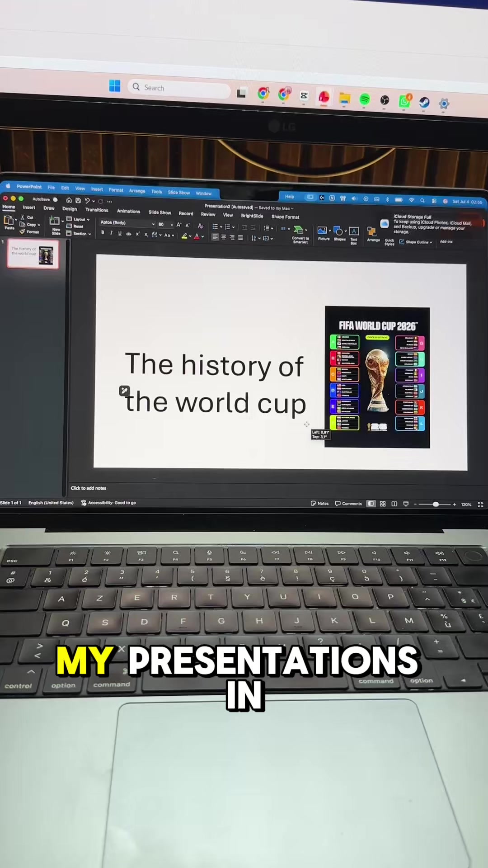
Task: Apply subscript formatting
Action: (146, 234)
